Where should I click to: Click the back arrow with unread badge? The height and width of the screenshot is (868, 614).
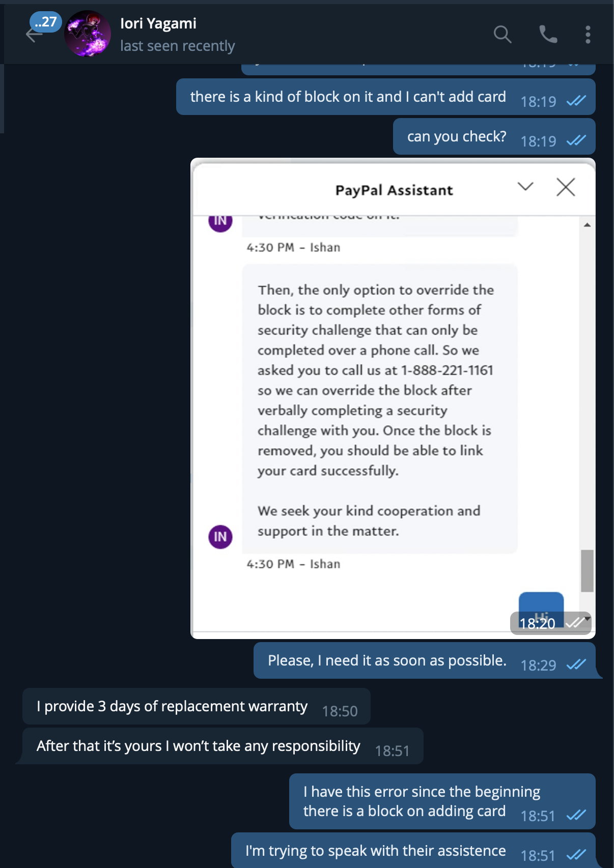point(34,35)
